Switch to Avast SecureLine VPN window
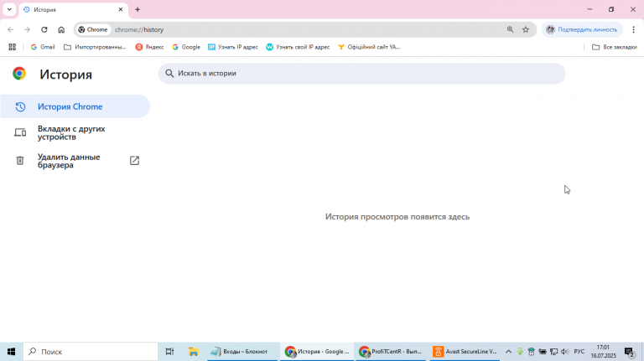Viewport: 644px width, 361px height. (x=465, y=352)
